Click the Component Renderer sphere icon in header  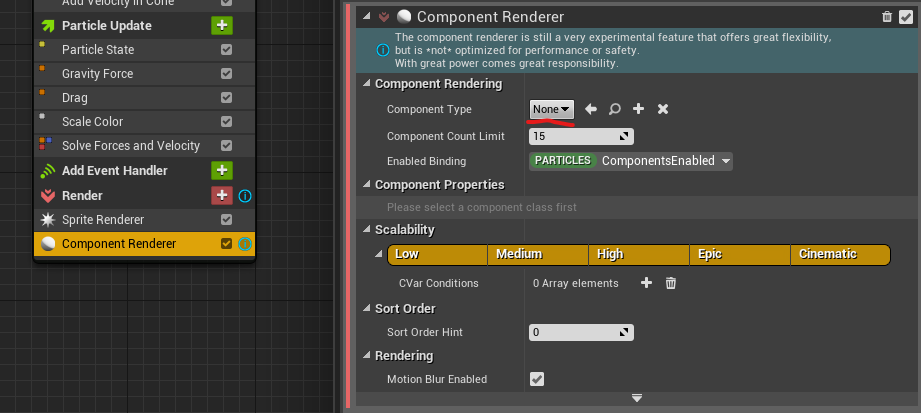click(404, 16)
